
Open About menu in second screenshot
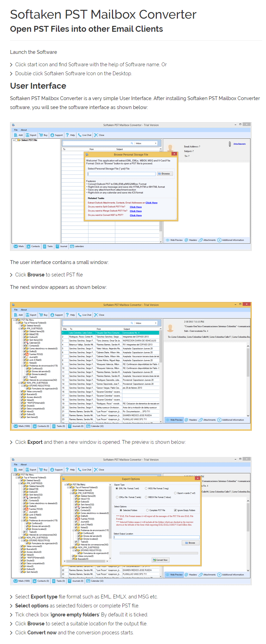click(24, 310)
